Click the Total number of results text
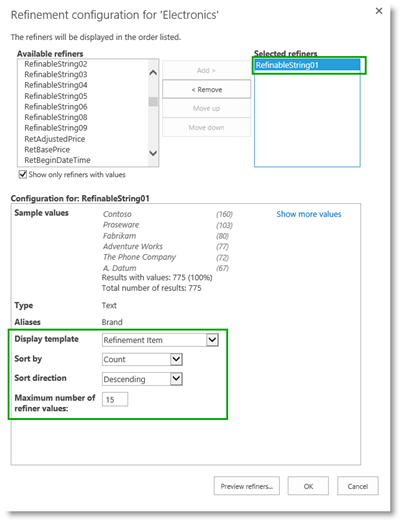This screenshot has width=400, height=521. [x=151, y=288]
